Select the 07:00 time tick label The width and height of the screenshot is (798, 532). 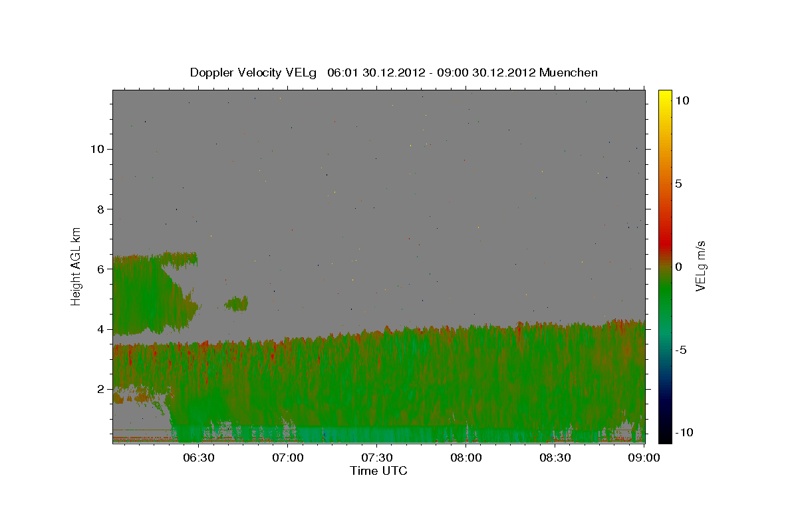point(288,458)
